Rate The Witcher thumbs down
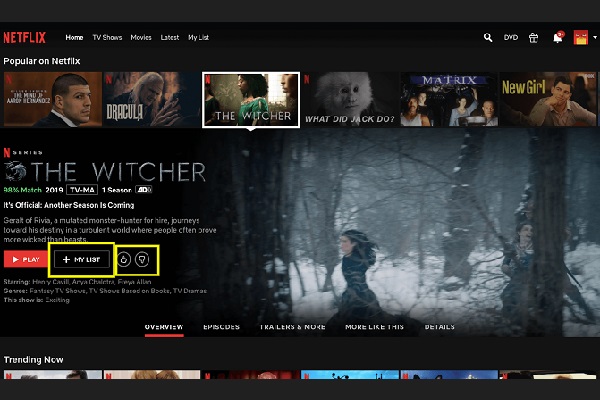The image size is (600, 400). pyautogui.click(x=142, y=260)
